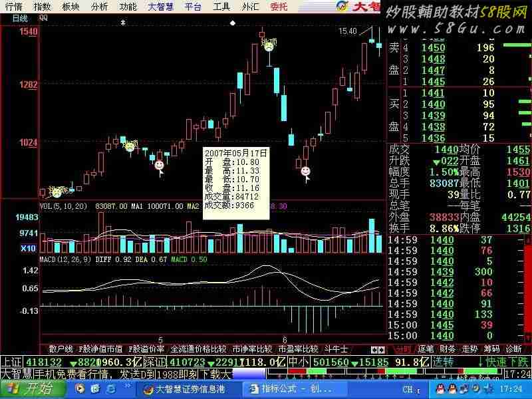Open the 财务 panel tab
Viewport: 532px width, 399px height.
point(448,348)
